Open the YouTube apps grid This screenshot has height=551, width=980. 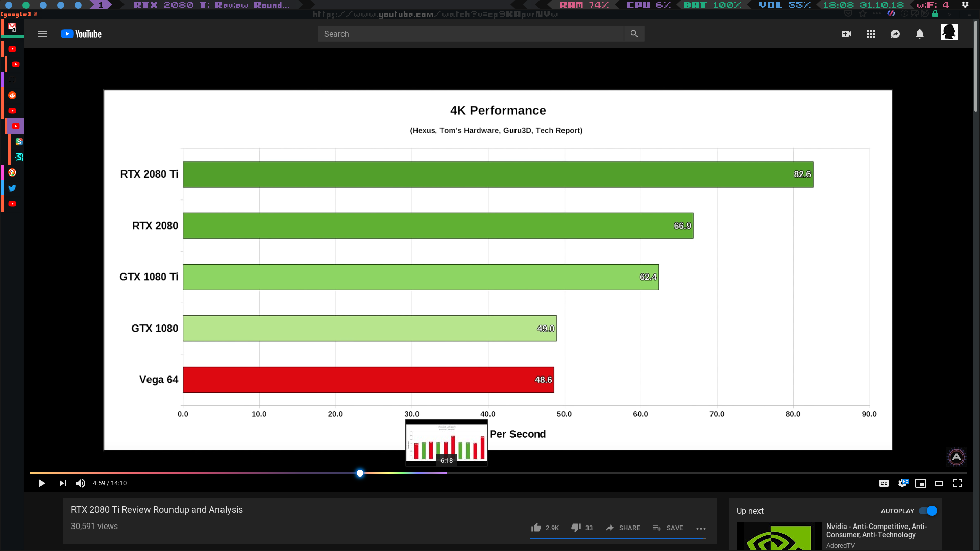coord(871,34)
